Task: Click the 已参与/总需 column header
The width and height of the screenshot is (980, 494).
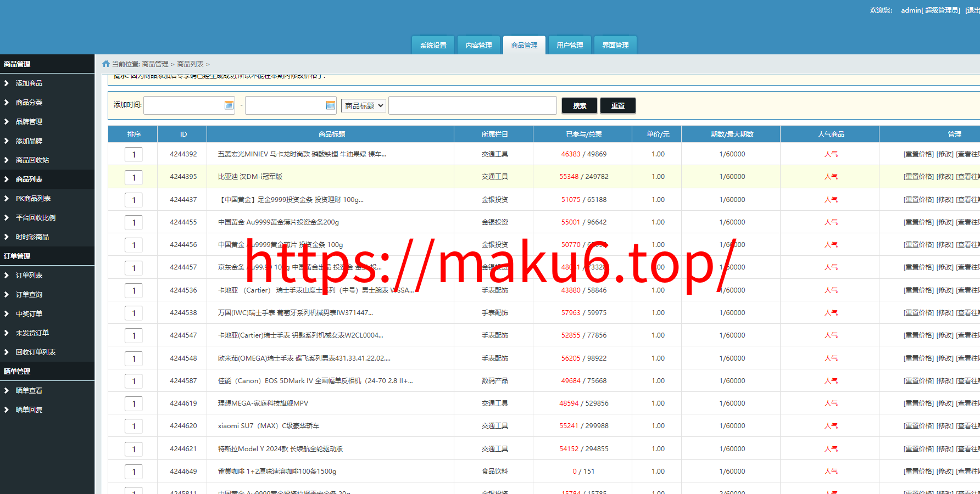Action: click(x=583, y=134)
